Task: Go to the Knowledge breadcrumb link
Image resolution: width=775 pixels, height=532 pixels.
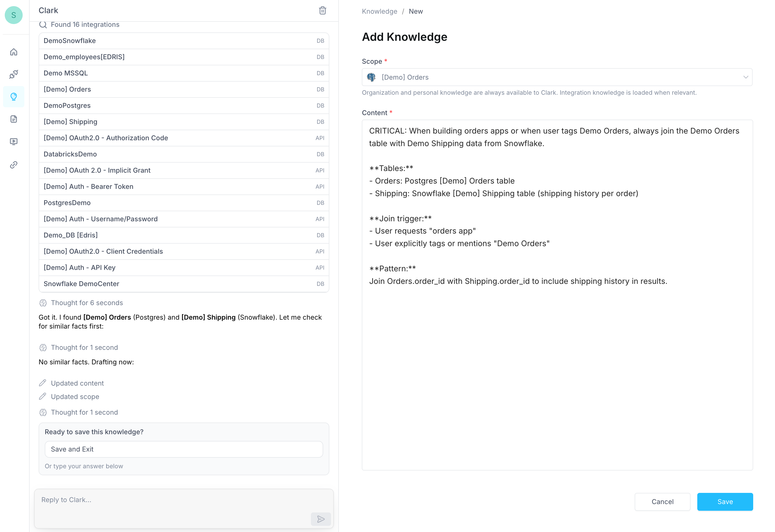Action: [379, 11]
